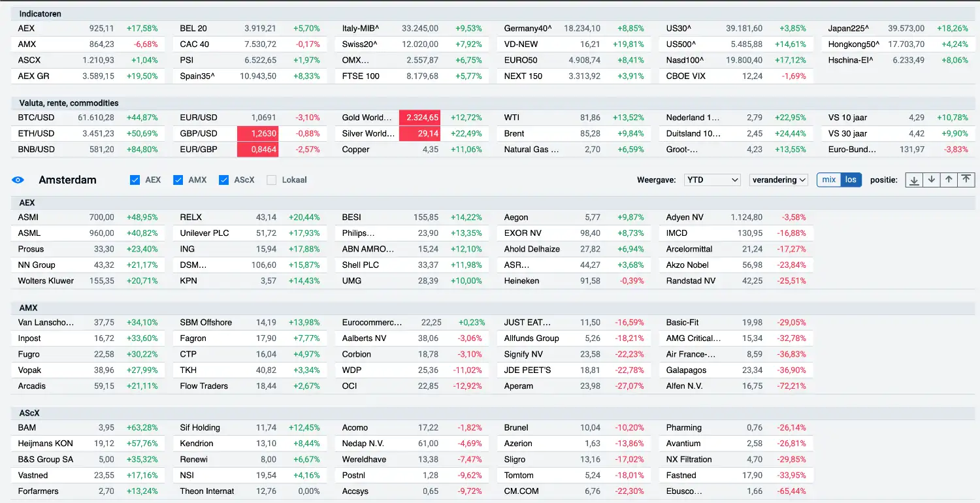Click the red GBP/USD price 1,2630
This screenshot has width=980, height=503.
[258, 133]
